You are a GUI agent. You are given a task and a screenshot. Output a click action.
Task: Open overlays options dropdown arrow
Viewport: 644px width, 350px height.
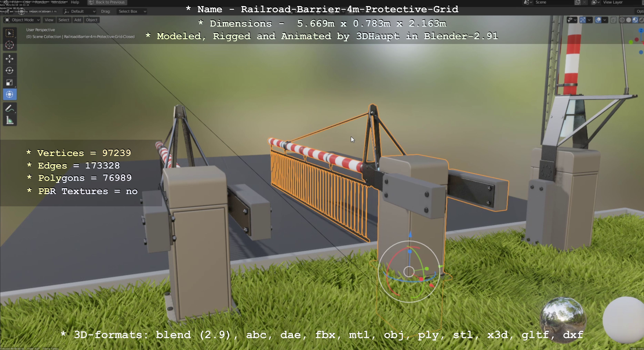click(x=605, y=20)
